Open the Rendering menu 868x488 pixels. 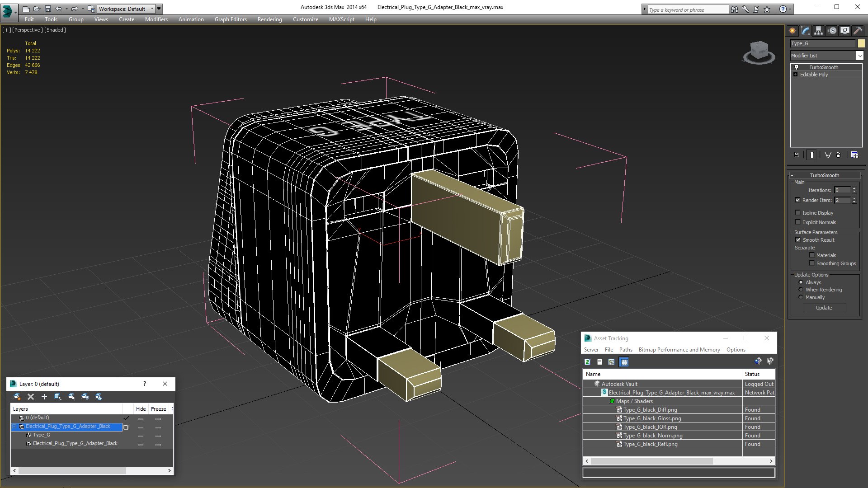click(x=269, y=19)
